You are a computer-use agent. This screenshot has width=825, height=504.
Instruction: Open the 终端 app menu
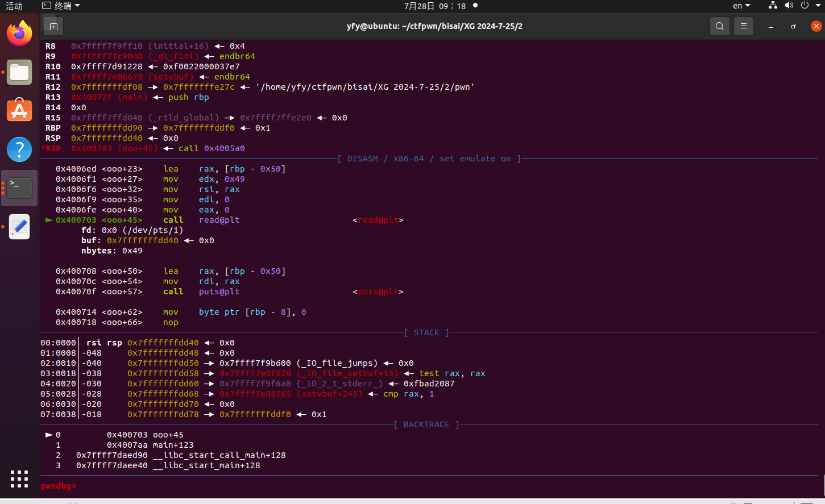pyautogui.click(x=61, y=6)
